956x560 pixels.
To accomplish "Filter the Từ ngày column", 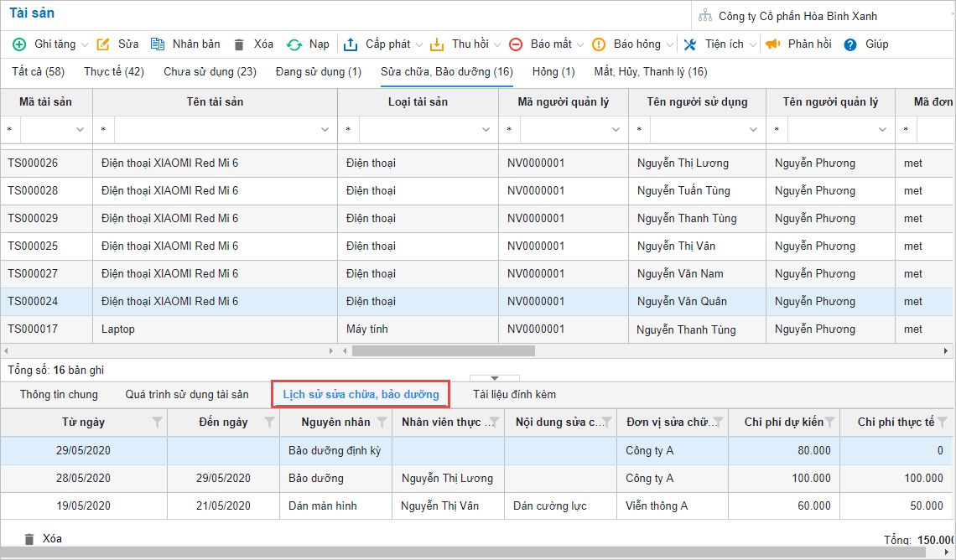I will pyautogui.click(x=156, y=423).
